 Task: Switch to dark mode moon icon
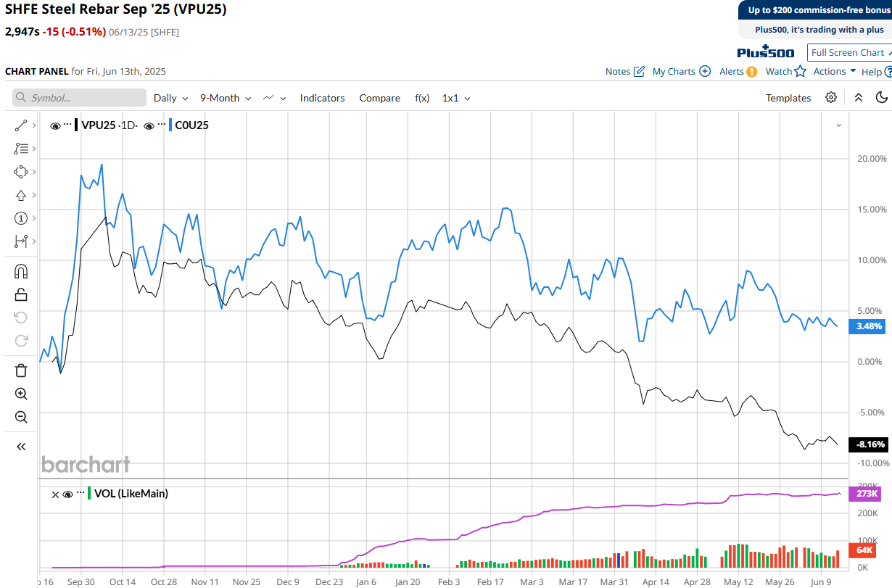(882, 98)
